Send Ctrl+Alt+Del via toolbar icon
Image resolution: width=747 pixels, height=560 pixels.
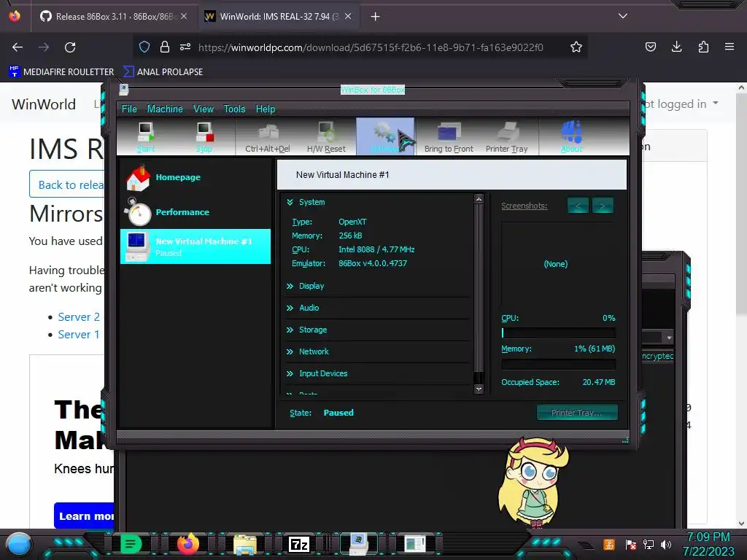pos(267,136)
